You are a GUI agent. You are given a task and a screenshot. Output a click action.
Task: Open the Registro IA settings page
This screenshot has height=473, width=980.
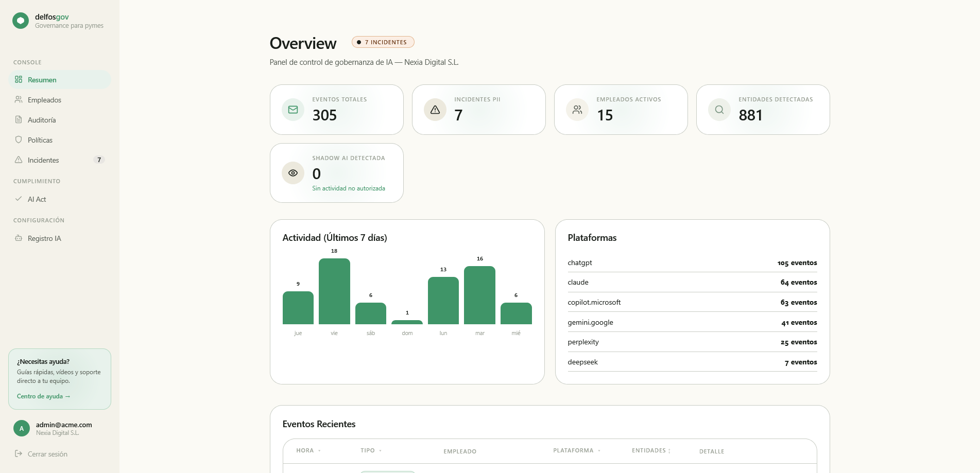coord(60,238)
